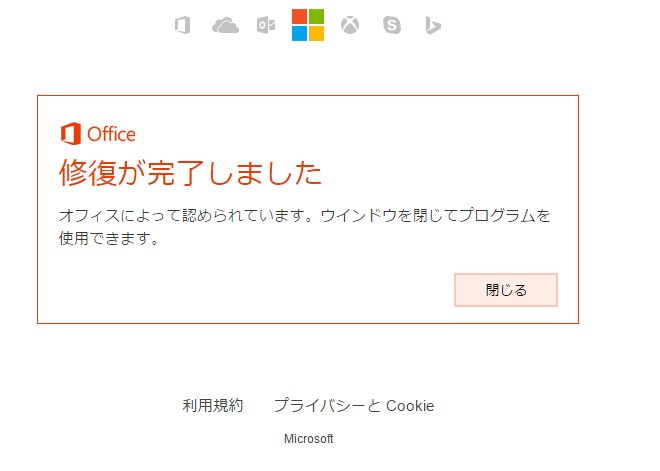Click the text 使用できます。
The height and width of the screenshot is (471, 660).
coord(109,239)
